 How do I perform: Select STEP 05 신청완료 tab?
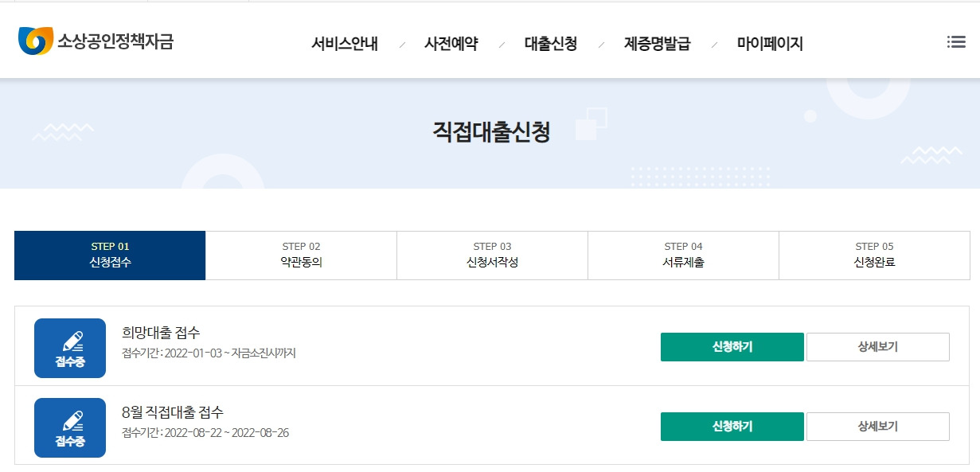click(x=874, y=256)
